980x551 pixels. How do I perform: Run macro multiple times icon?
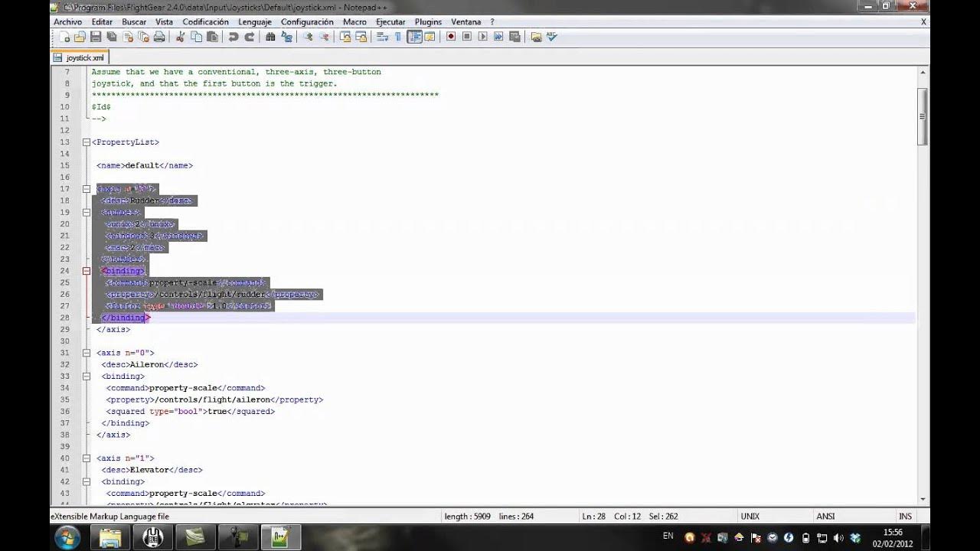(498, 37)
